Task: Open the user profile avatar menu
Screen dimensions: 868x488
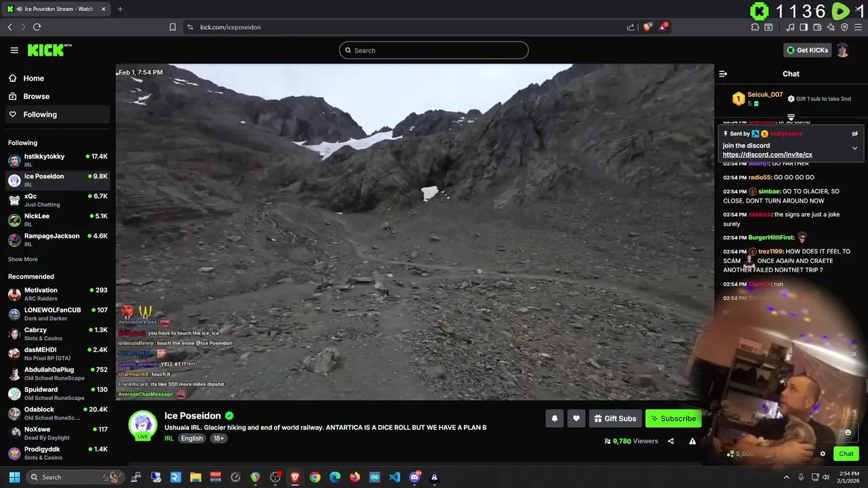Action: coord(842,50)
